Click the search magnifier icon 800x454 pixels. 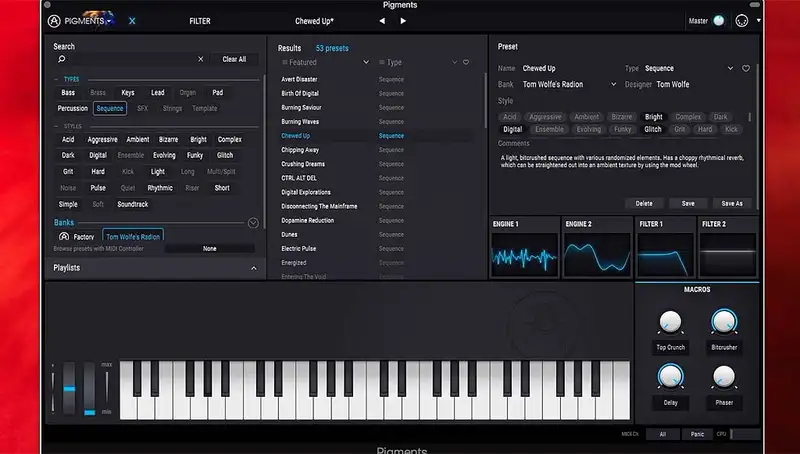pos(62,59)
